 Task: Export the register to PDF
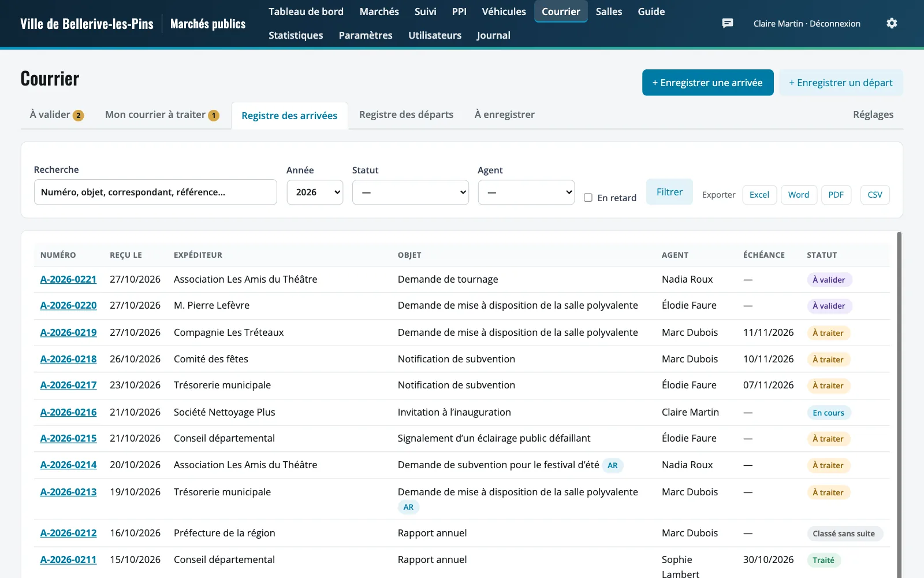pos(836,195)
